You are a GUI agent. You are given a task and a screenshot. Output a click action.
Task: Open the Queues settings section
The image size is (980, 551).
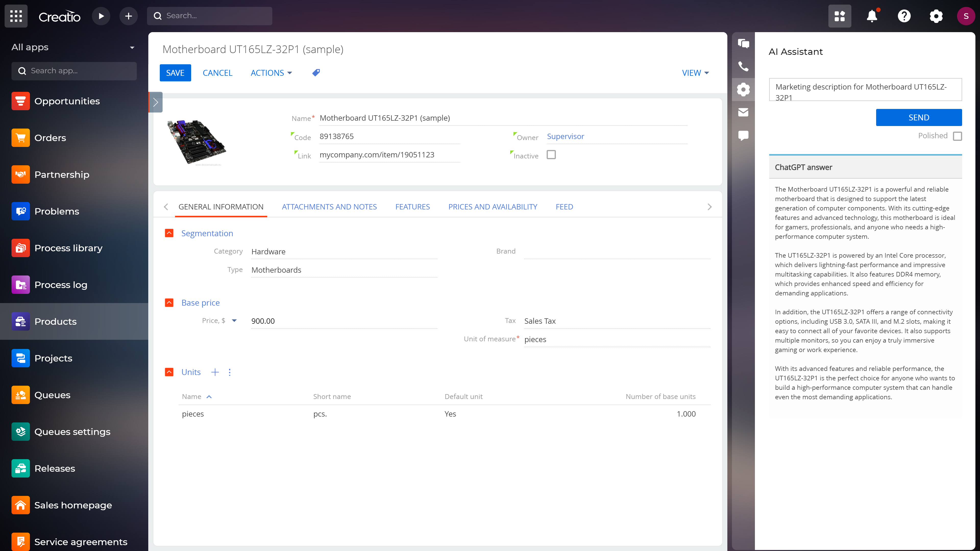(72, 431)
